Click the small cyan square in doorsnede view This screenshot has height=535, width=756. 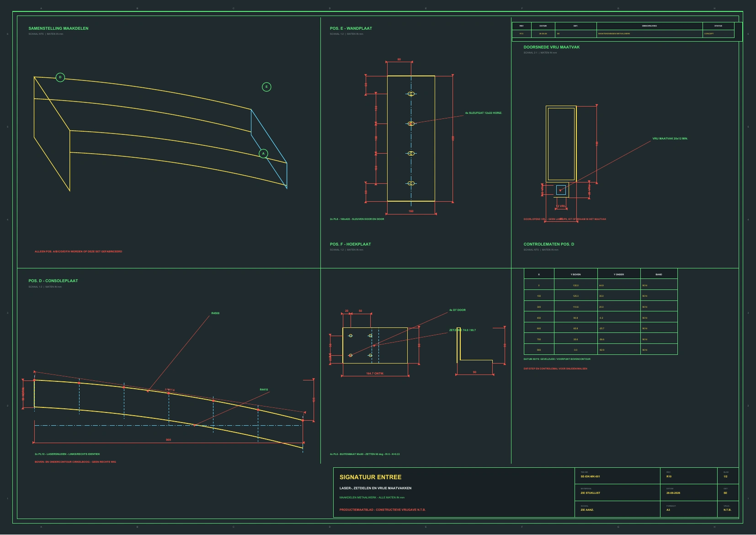click(x=561, y=190)
